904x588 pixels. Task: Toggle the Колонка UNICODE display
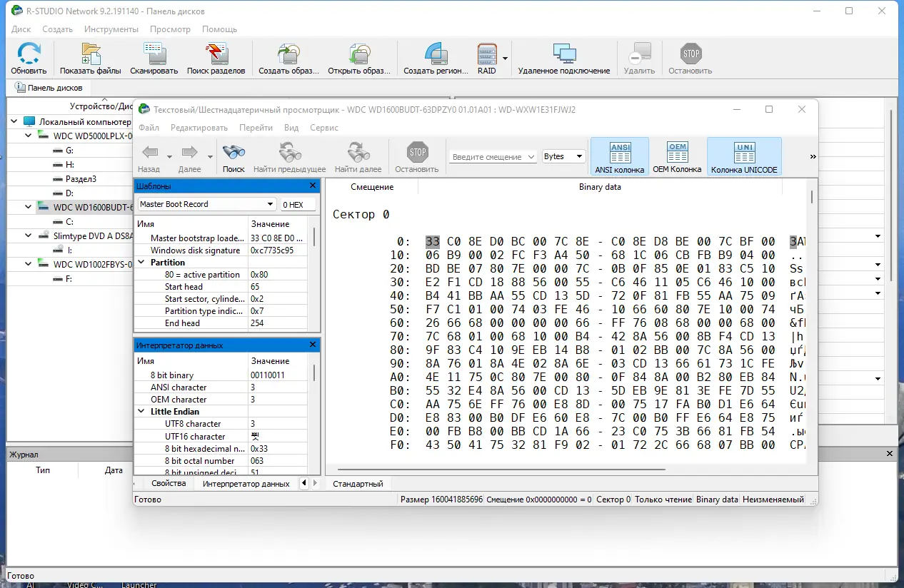[744, 156]
